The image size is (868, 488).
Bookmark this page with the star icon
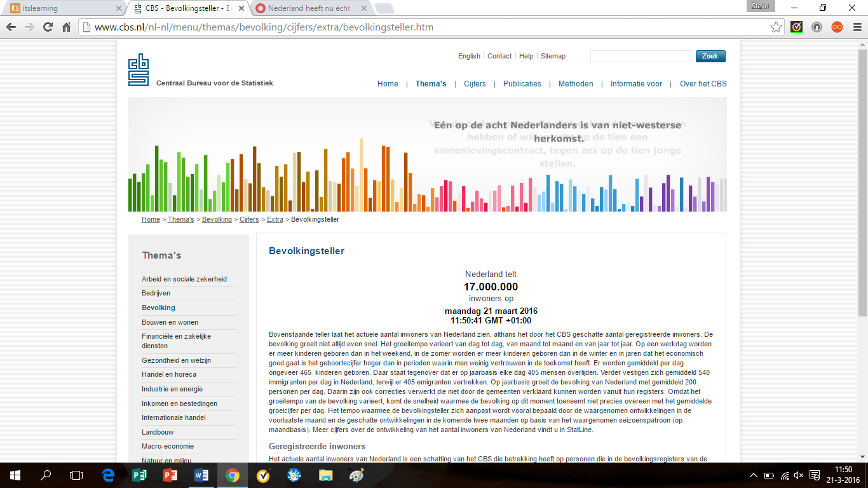(776, 27)
